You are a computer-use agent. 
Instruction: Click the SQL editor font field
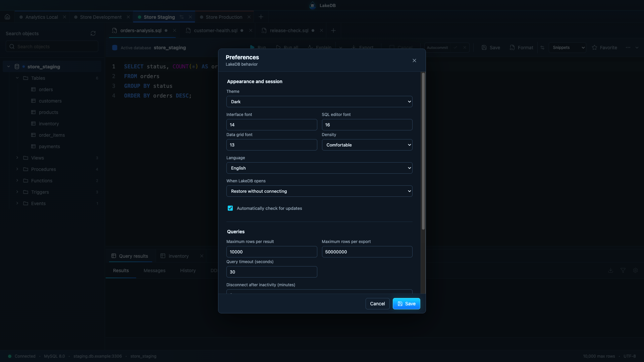pyautogui.click(x=367, y=125)
